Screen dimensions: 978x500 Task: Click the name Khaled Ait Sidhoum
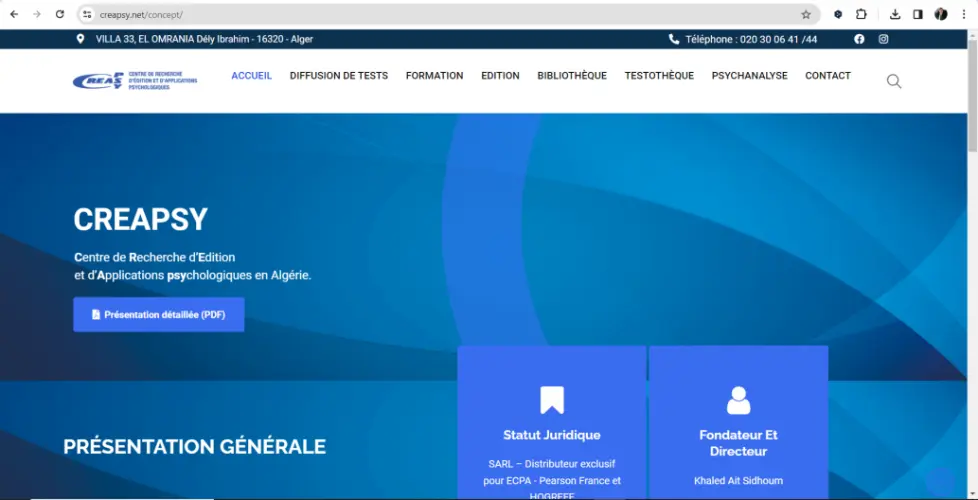[738, 481]
